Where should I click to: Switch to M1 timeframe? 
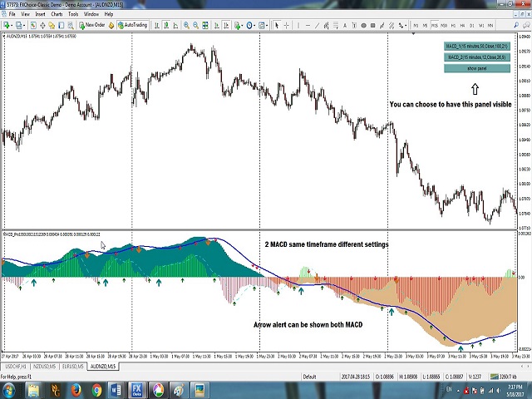pos(416,26)
